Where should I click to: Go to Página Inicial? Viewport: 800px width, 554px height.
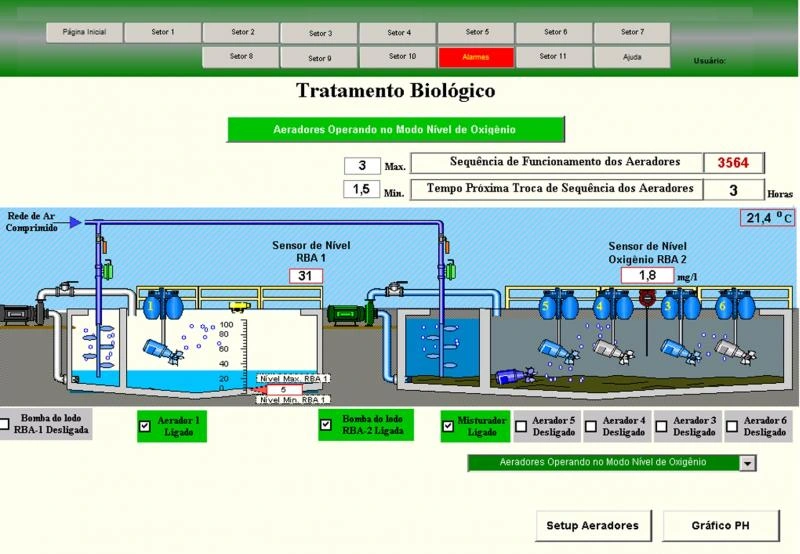[84, 33]
